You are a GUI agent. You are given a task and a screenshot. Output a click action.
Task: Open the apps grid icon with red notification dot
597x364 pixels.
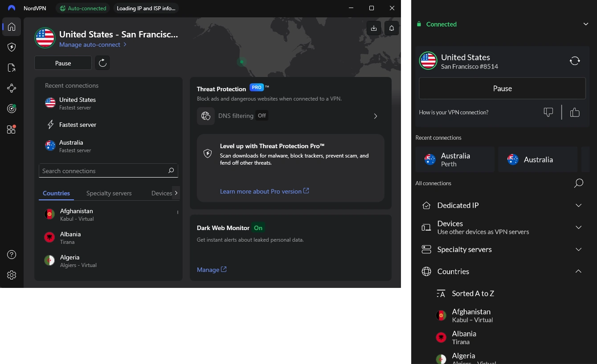12,129
